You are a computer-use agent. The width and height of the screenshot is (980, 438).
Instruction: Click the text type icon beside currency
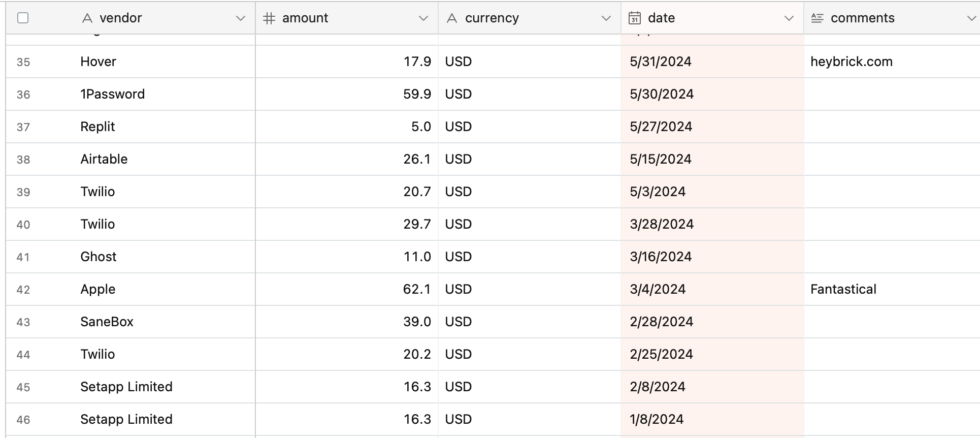point(451,18)
